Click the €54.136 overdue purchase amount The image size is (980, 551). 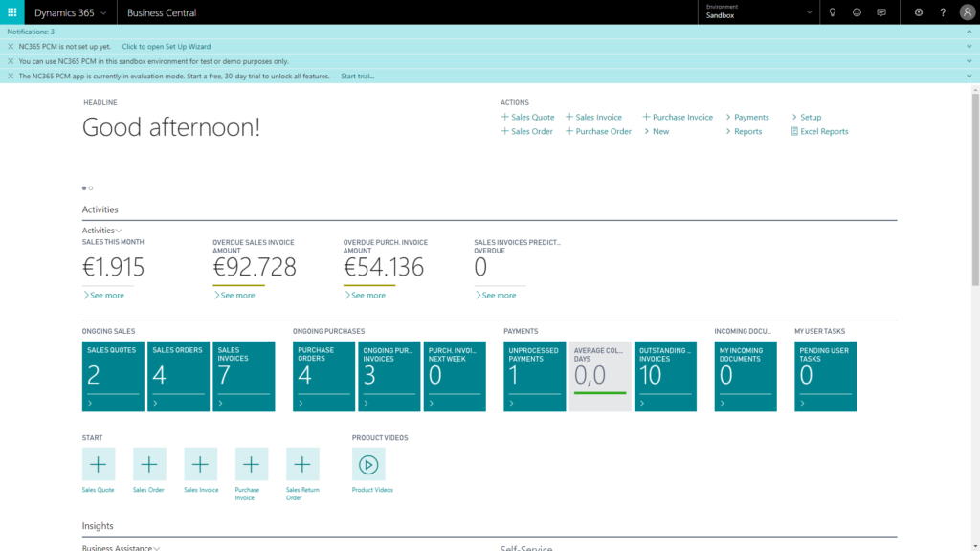tap(384, 268)
